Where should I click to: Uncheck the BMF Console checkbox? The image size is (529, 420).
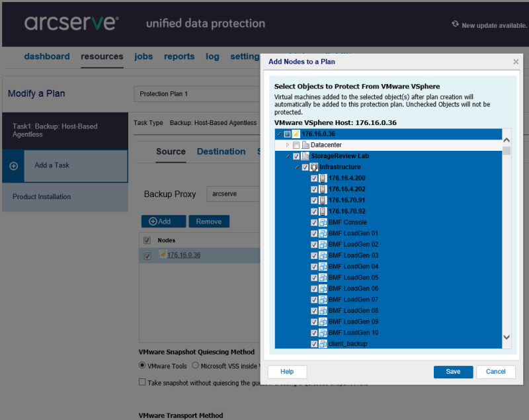pos(313,223)
